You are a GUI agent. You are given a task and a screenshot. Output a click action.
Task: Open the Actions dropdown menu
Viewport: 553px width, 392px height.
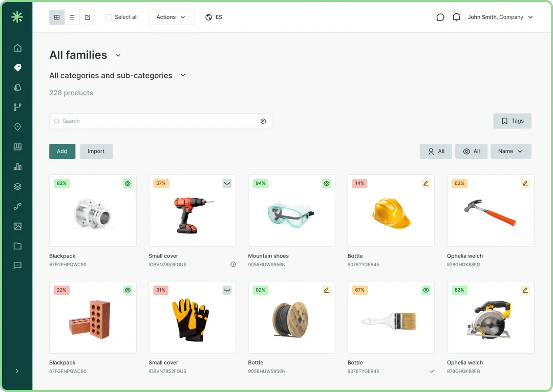coord(171,17)
